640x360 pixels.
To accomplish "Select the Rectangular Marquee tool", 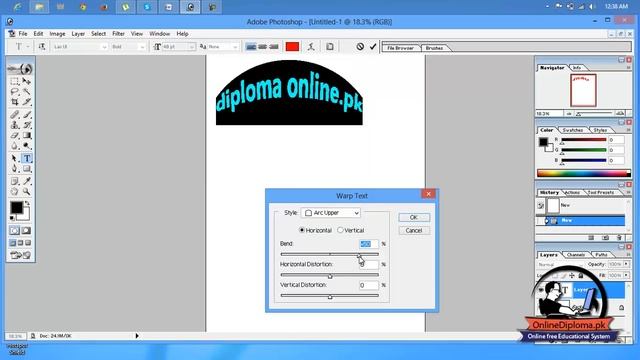I will click(x=15, y=81).
